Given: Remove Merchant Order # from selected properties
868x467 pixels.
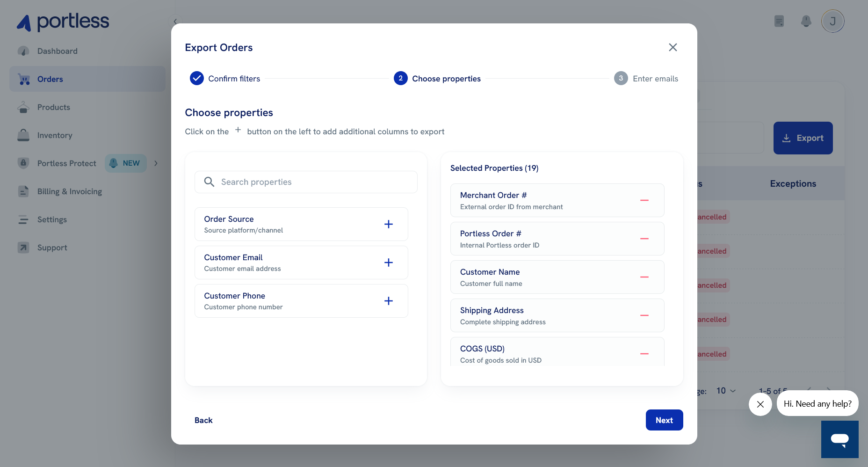Looking at the screenshot, I should coord(644,200).
